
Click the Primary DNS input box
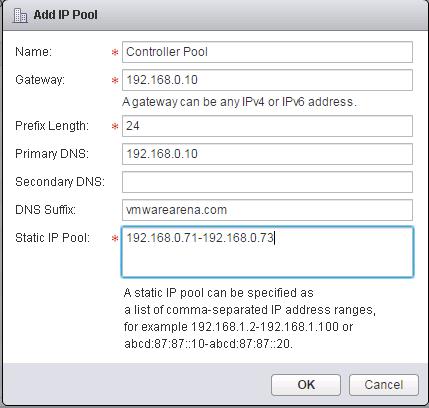click(267, 154)
